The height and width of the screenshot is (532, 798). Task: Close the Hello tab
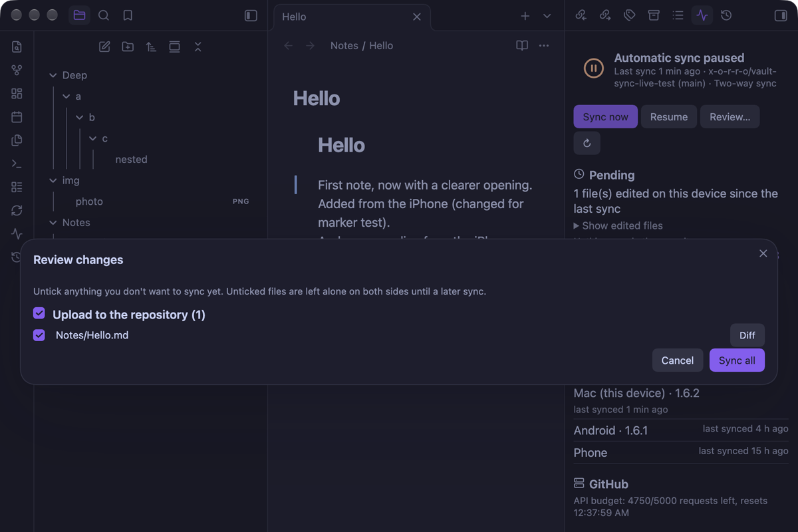pyautogui.click(x=417, y=17)
